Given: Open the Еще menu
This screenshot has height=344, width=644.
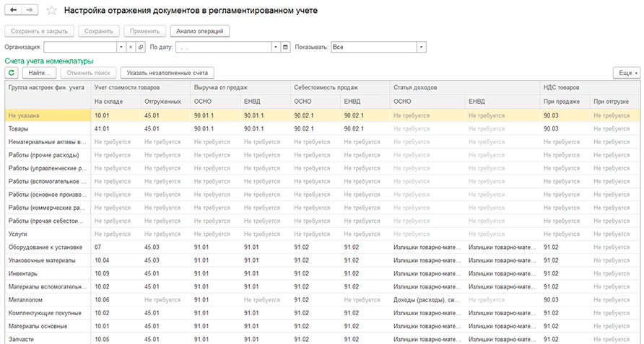Looking at the screenshot, I should [x=627, y=73].
